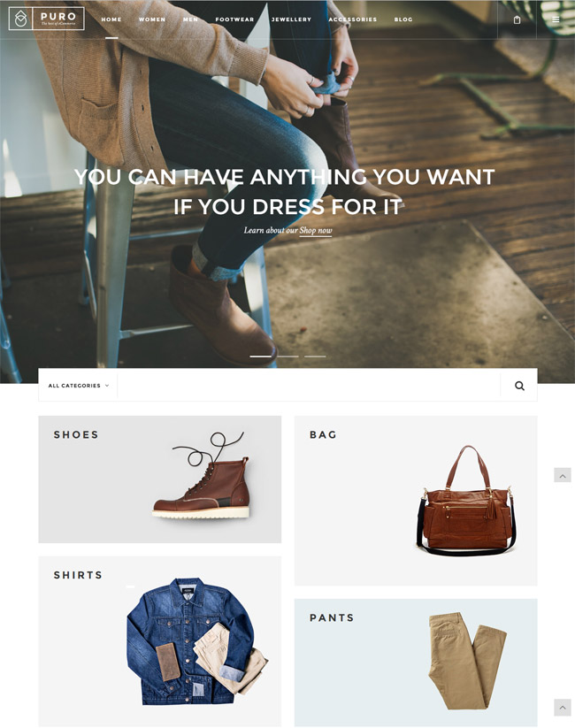Click the PURO logo in header
575x728 pixels.
47,19
